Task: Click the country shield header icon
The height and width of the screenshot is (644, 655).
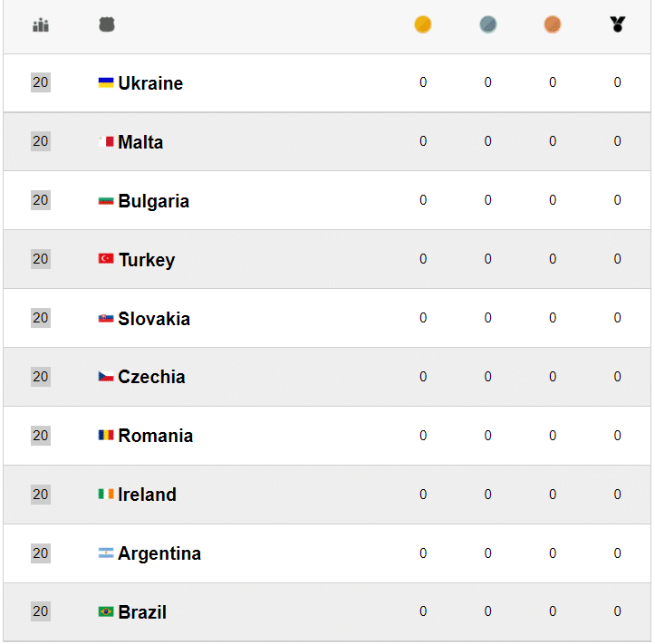Action: pyautogui.click(x=107, y=25)
